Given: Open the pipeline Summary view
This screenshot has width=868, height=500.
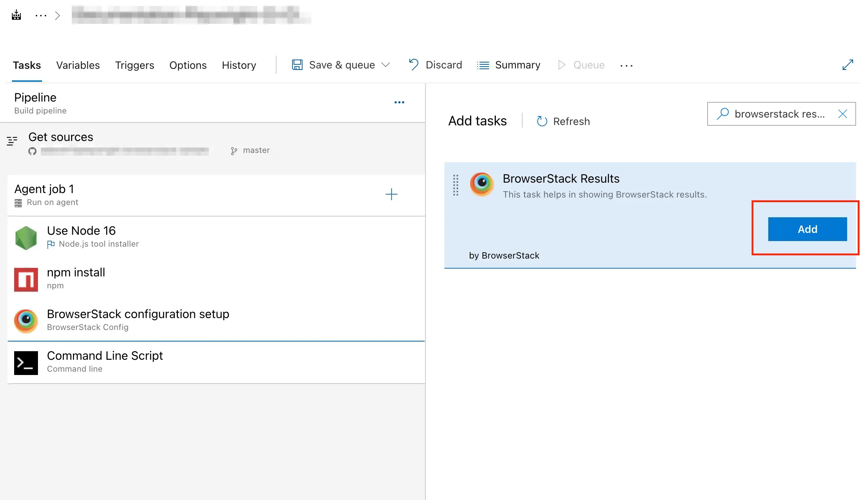Looking at the screenshot, I should pyautogui.click(x=508, y=65).
